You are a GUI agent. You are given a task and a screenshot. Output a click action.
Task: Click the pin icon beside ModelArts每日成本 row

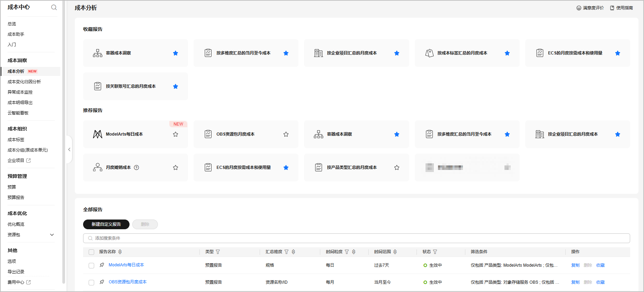(x=102, y=265)
